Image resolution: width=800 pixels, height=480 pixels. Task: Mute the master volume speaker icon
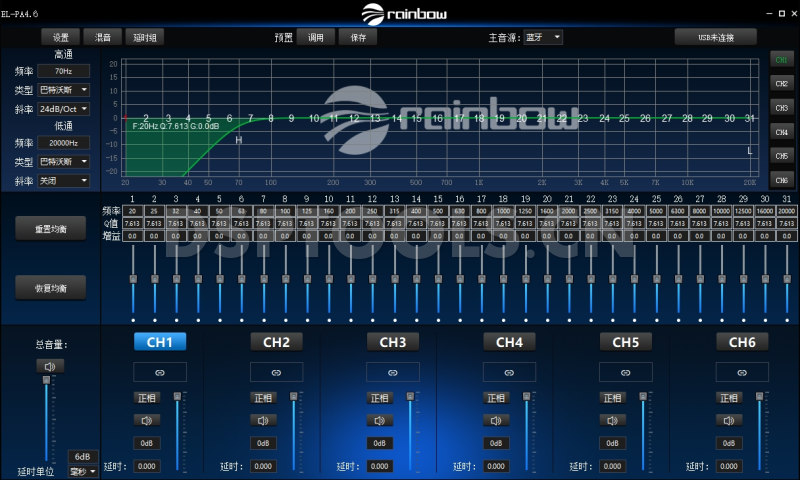50,366
